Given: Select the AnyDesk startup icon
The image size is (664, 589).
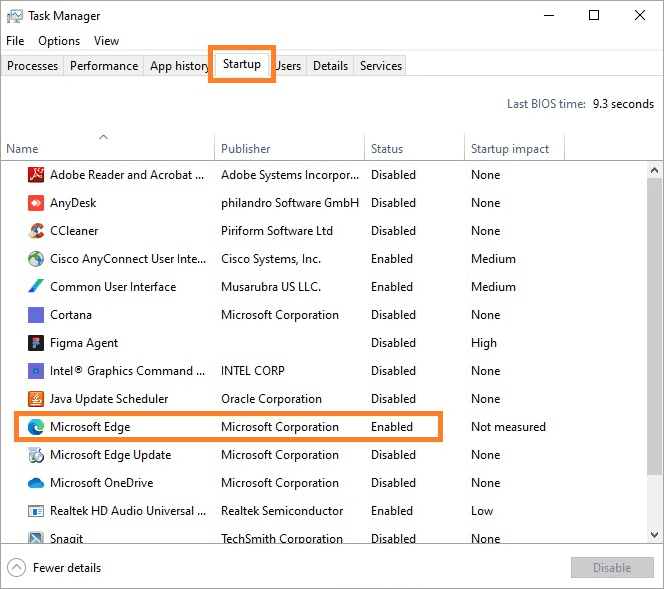Looking at the screenshot, I should (x=35, y=203).
